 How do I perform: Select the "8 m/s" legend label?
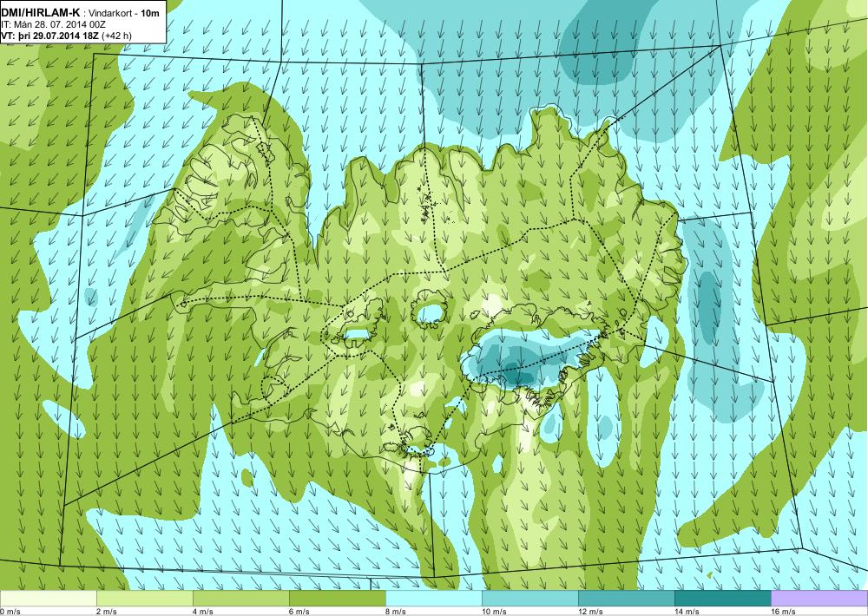tap(396, 612)
